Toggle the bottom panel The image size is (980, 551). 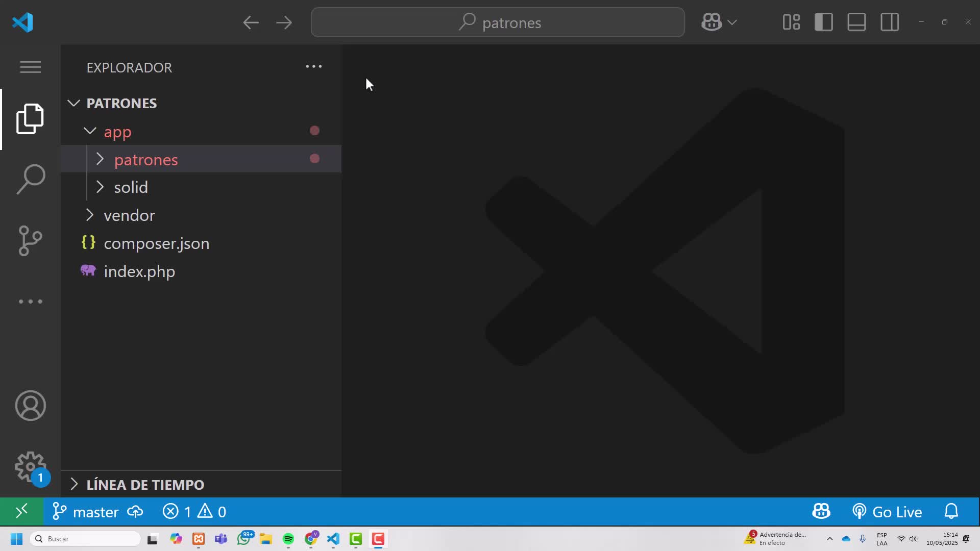click(856, 22)
